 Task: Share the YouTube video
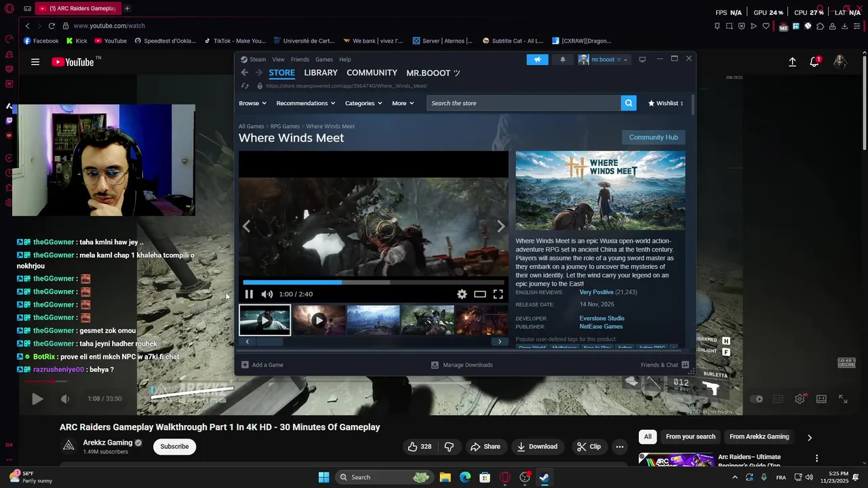pyautogui.click(x=486, y=447)
